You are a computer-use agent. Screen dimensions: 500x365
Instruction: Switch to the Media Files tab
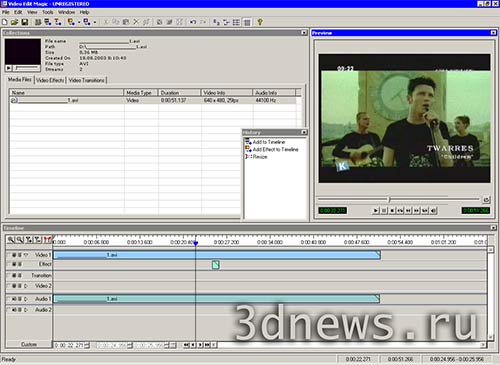(20, 80)
